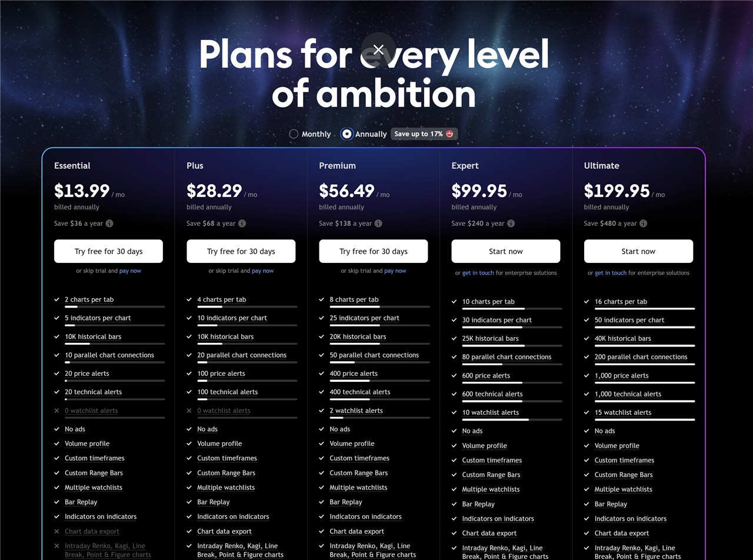Click Start now for the Ultimate plan
This screenshot has width=753, height=560.
(x=638, y=251)
